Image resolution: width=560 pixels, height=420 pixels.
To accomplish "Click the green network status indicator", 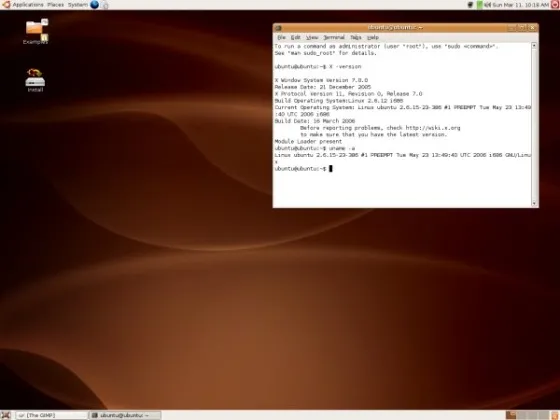I will (x=480, y=5).
